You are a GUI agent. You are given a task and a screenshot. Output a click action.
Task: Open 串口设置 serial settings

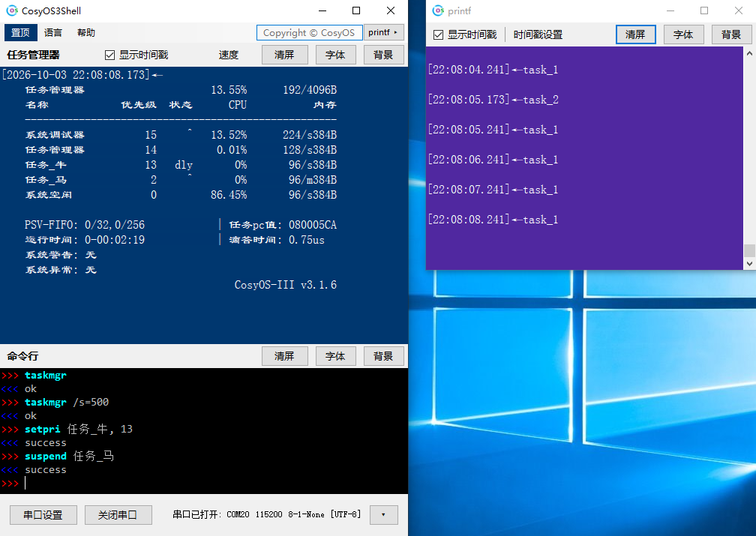43,515
